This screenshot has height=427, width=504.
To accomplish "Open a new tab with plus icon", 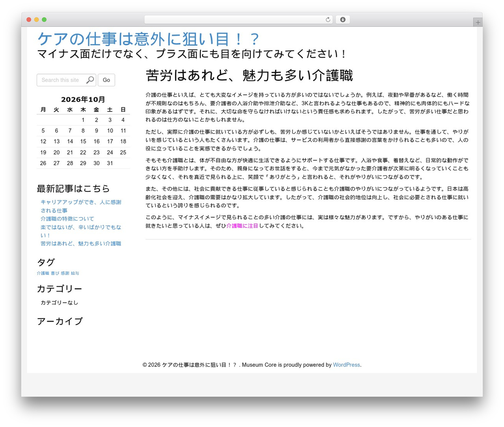I will (478, 22).
